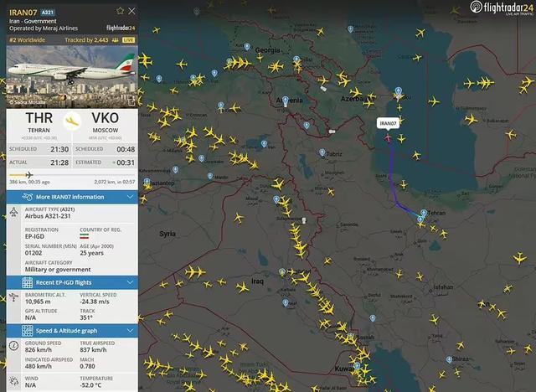Click the Tehran airport pin marker
The image size is (536, 392).
pos(424,214)
